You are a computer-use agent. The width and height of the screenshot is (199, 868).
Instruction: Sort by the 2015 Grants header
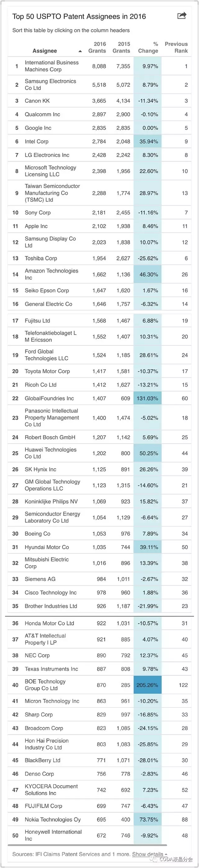tap(121, 48)
